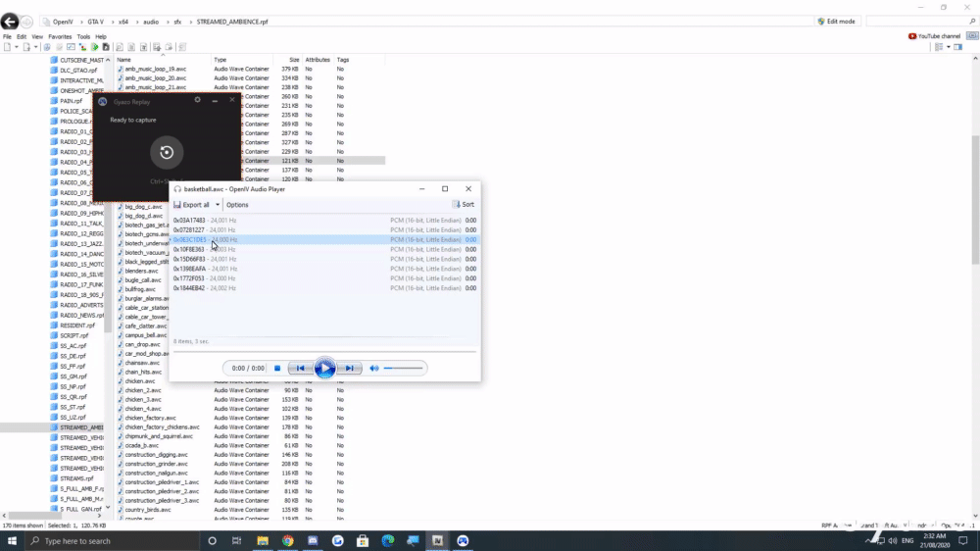
Task: Toggle the preview pane icon
Action: pos(957,47)
